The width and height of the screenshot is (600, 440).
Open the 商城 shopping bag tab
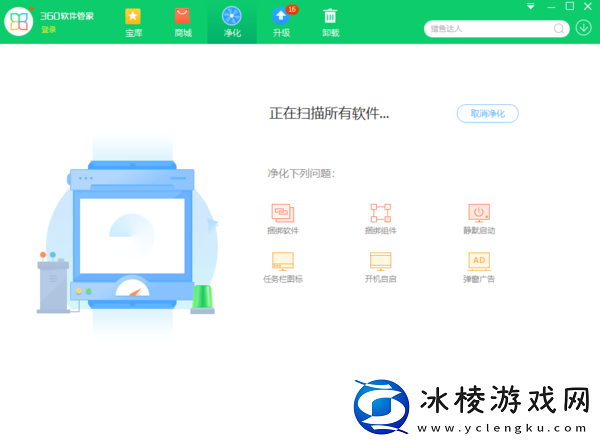183,22
